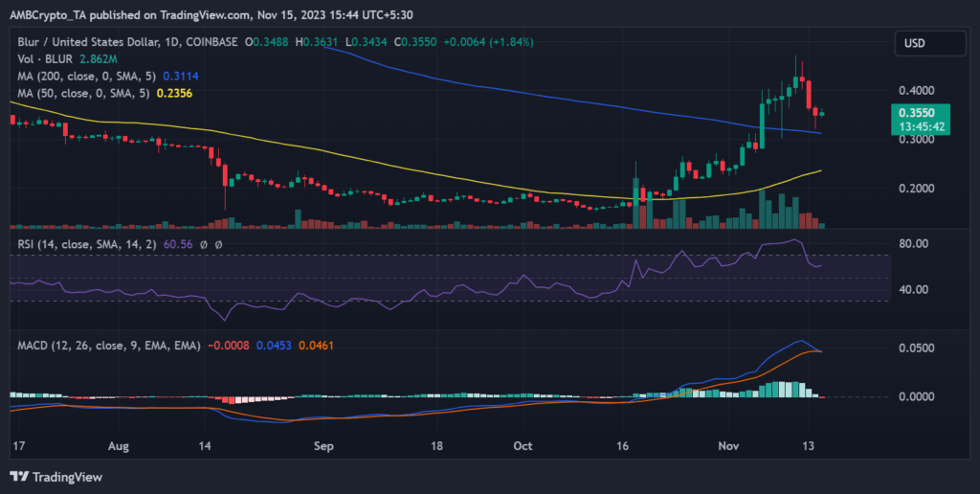
Task: Click the 0.0500 level on MACD axis
Action: tap(920, 348)
